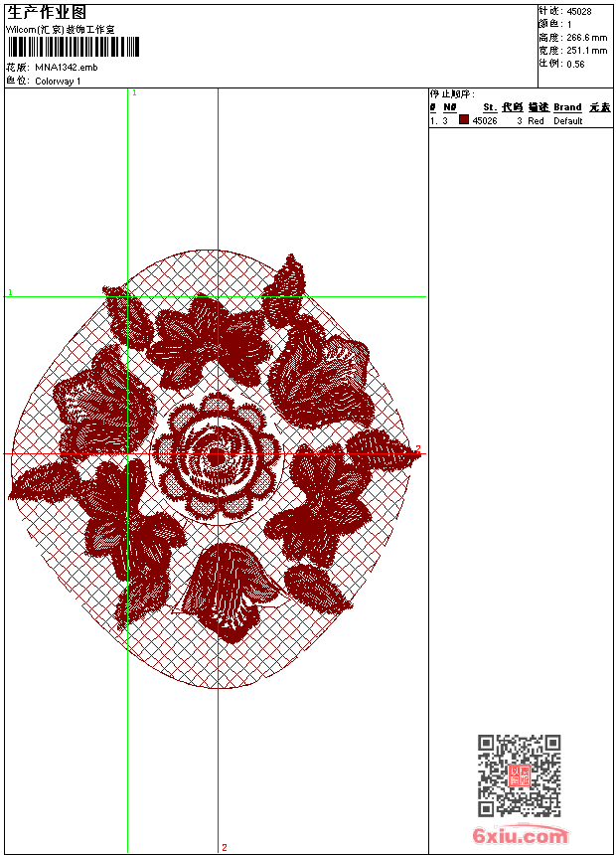The width and height of the screenshot is (616, 855).
Task: Click the barcode under the studio name
Action: tap(60, 47)
